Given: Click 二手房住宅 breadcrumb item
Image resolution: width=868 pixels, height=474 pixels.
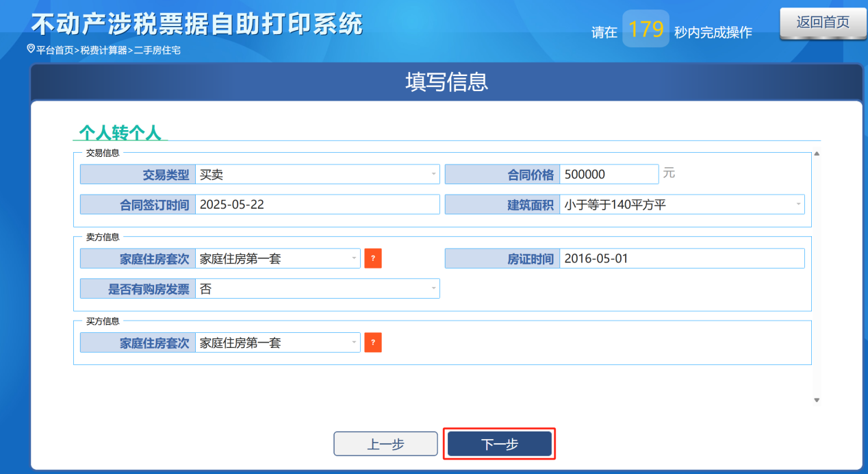Looking at the screenshot, I should click(x=157, y=50).
